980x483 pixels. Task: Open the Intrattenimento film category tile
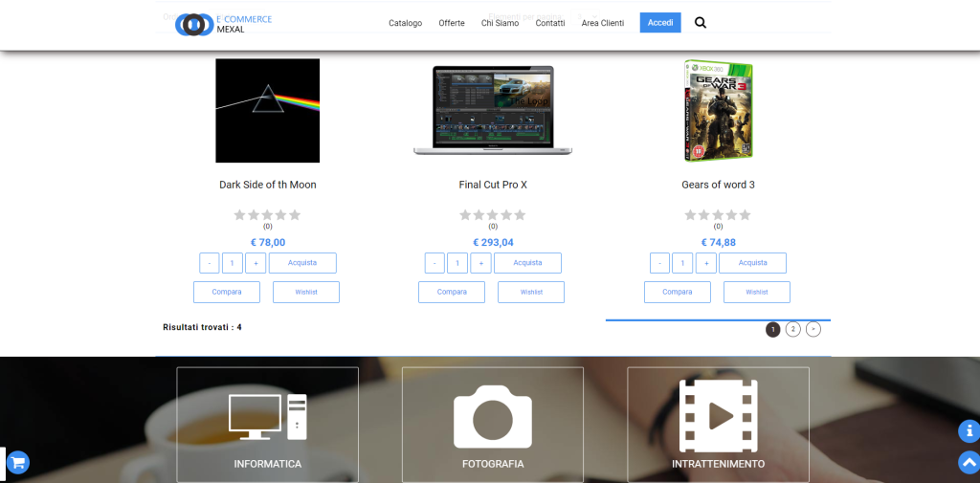tap(718, 425)
